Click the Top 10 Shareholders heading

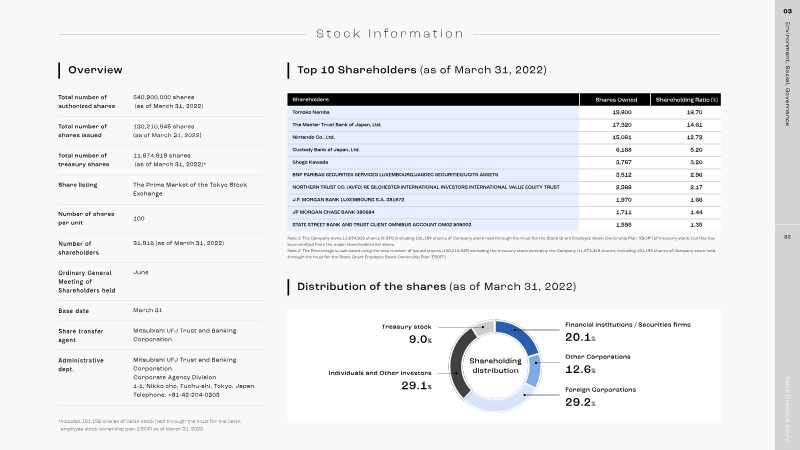click(x=421, y=70)
